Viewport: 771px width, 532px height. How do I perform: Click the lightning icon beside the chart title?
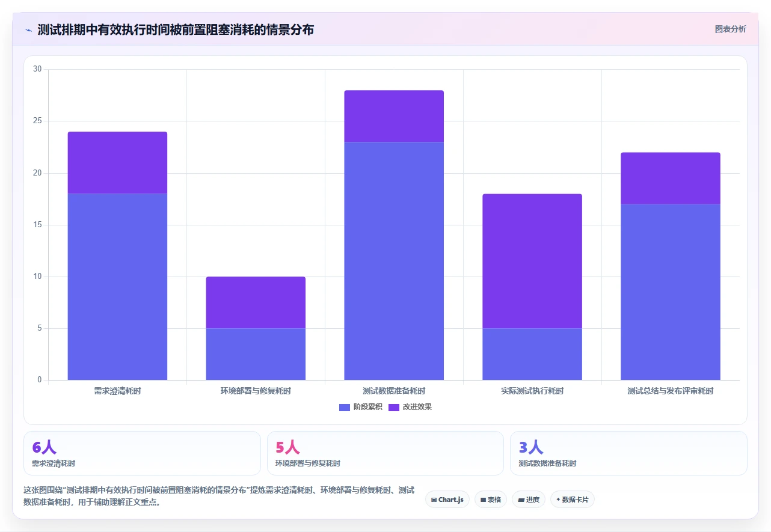(28, 29)
